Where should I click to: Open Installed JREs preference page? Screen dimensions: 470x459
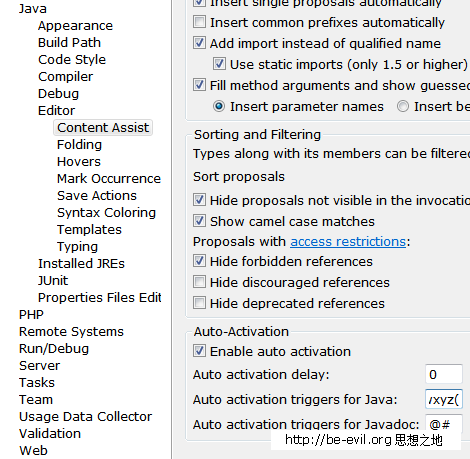click(81, 264)
